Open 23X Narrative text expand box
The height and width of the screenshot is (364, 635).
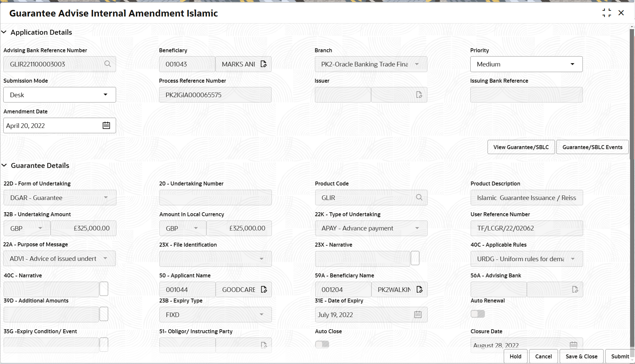click(415, 258)
